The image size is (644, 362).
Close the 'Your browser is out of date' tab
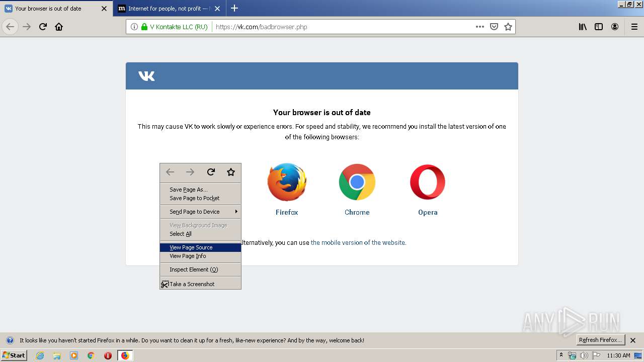click(x=104, y=9)
